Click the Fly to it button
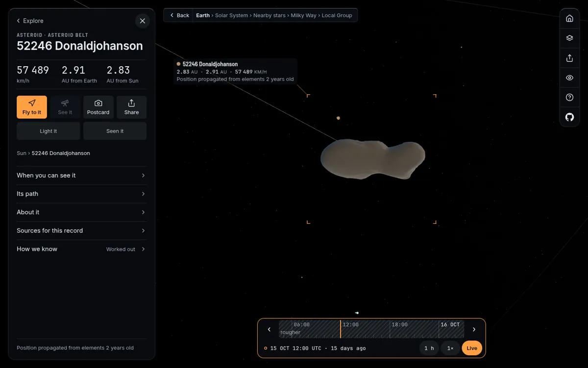The image size is (588, 368). pos(32,107)
